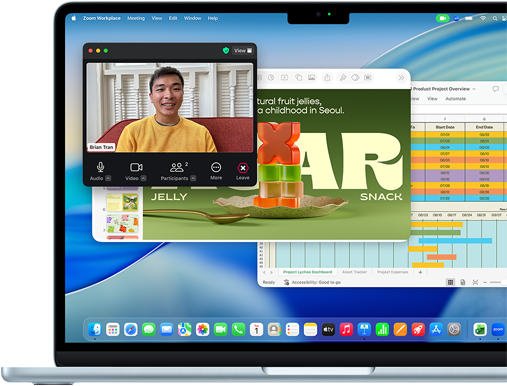Add a new sheet in Excel
Screen dimensions: 507x386
(420, 272)
